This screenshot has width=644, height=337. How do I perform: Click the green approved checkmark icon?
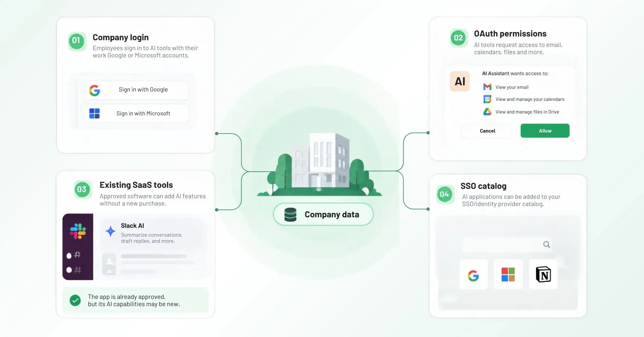(75, 300)
